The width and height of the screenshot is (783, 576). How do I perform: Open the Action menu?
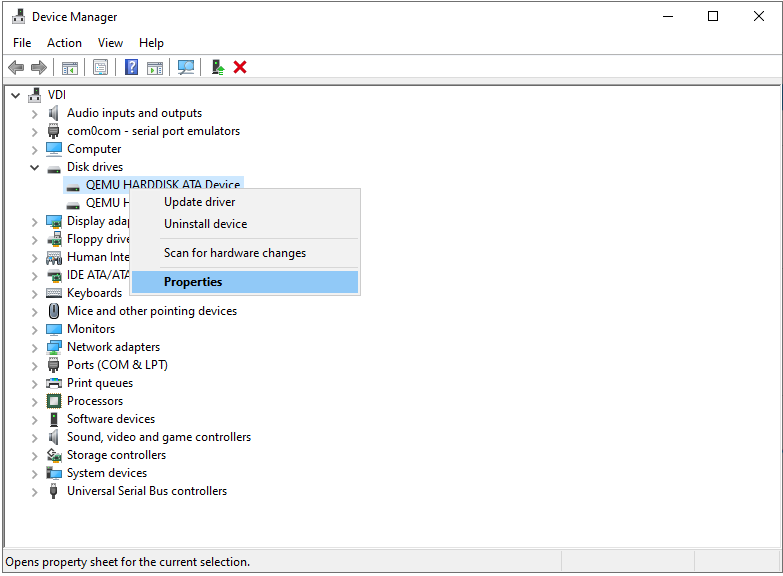coord(64,43)
